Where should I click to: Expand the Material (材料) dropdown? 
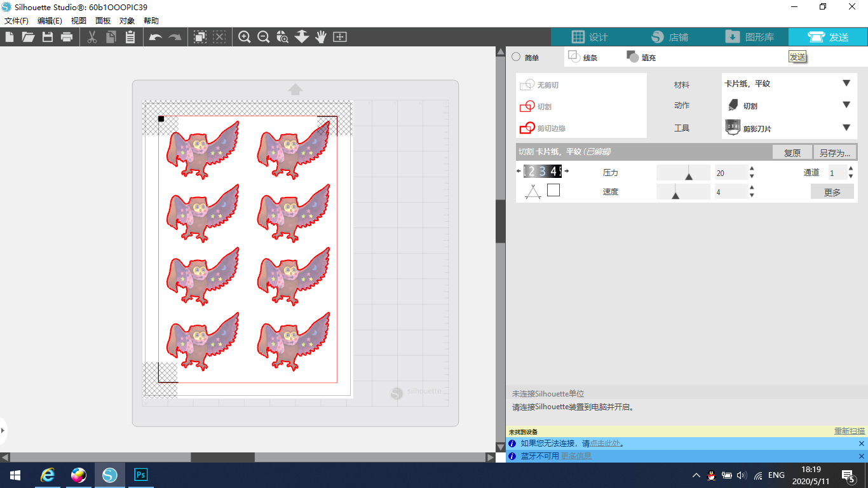point(846,83)
